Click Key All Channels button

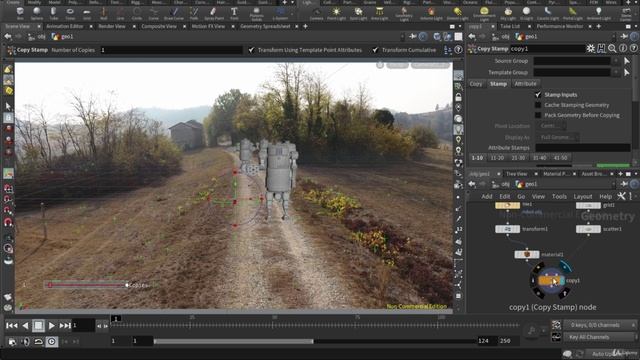[600, 337]
